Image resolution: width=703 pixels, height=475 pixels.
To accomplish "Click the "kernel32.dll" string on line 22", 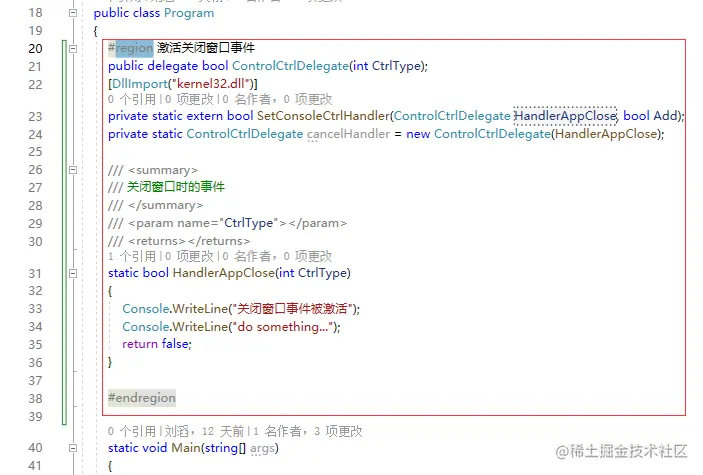I will point(211,84).
